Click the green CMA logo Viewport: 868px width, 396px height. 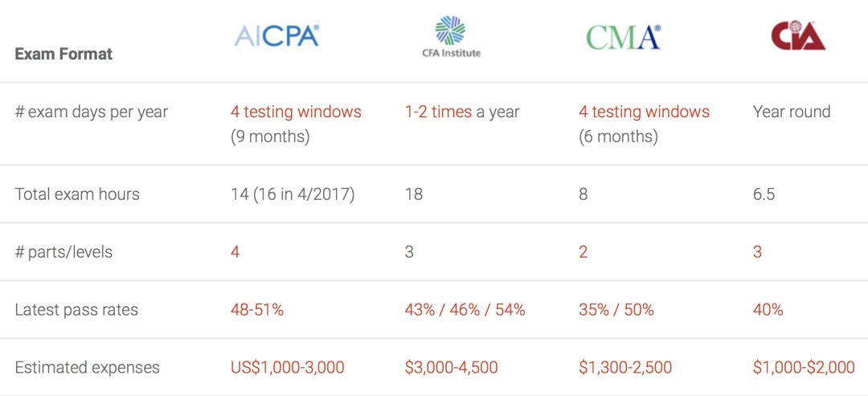pos(624,37)
